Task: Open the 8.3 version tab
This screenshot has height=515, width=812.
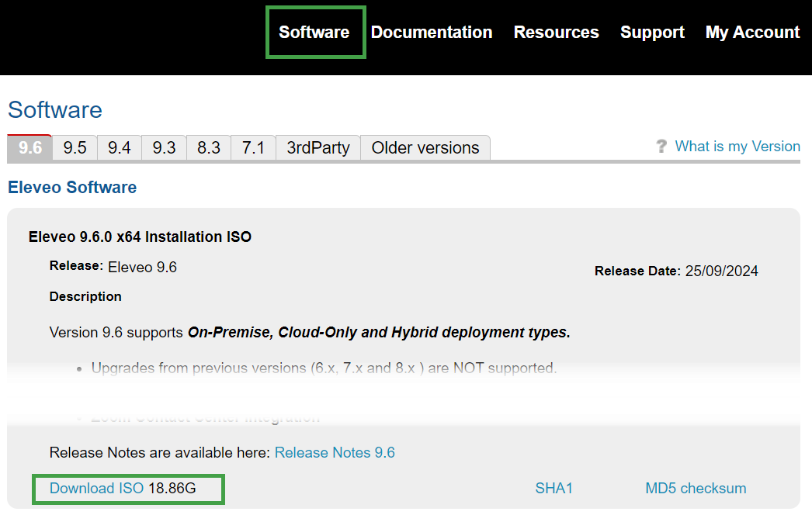Action: (x=208, y=147)
